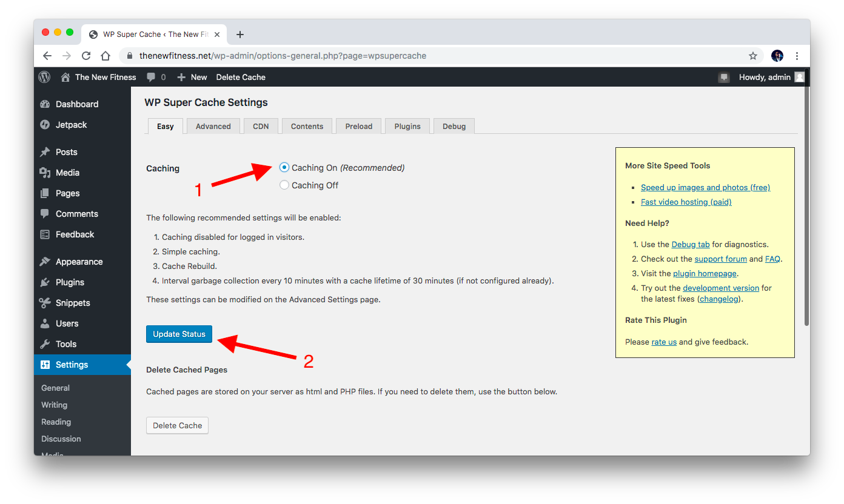The height and width of the screenshot is (504, 844).
Task: Visit the plugin homepage link
Action: 705,273
